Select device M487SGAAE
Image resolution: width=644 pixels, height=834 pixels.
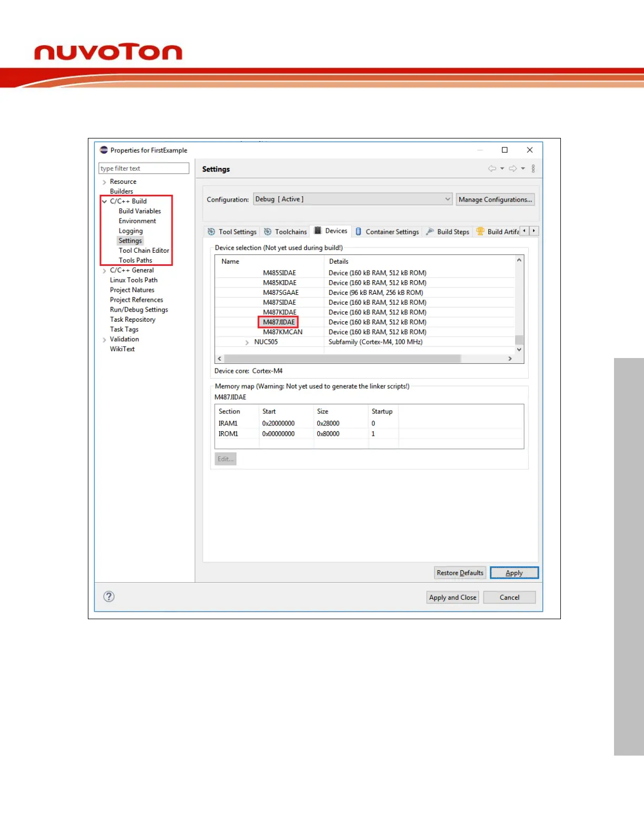pyautogui.click(x=280, y=293)
